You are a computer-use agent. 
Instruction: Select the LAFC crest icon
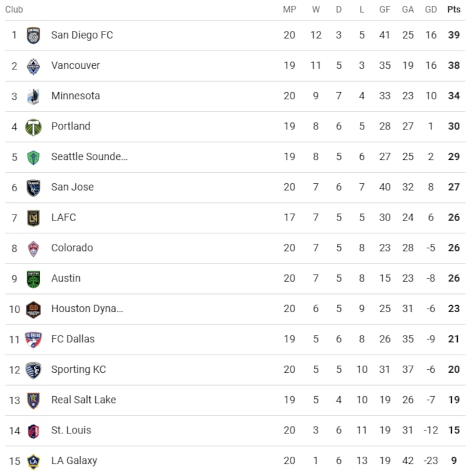tap(33, 218)
